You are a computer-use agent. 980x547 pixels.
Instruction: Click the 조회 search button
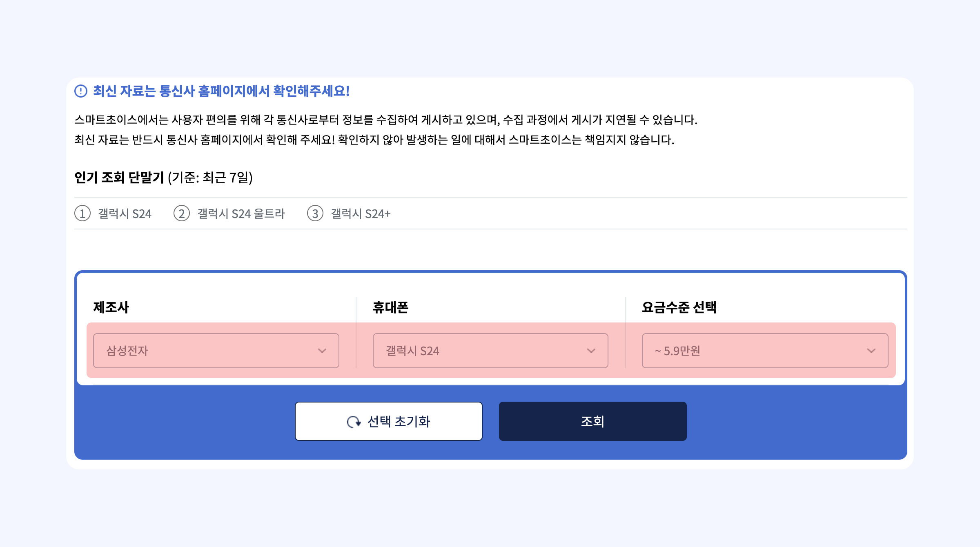coord(592,421)
